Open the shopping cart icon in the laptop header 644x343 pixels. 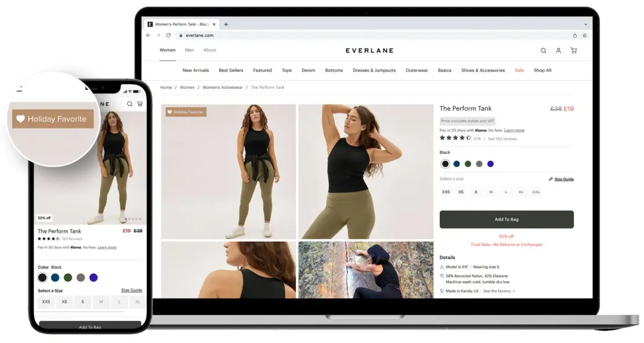click(x=573, y=50)
